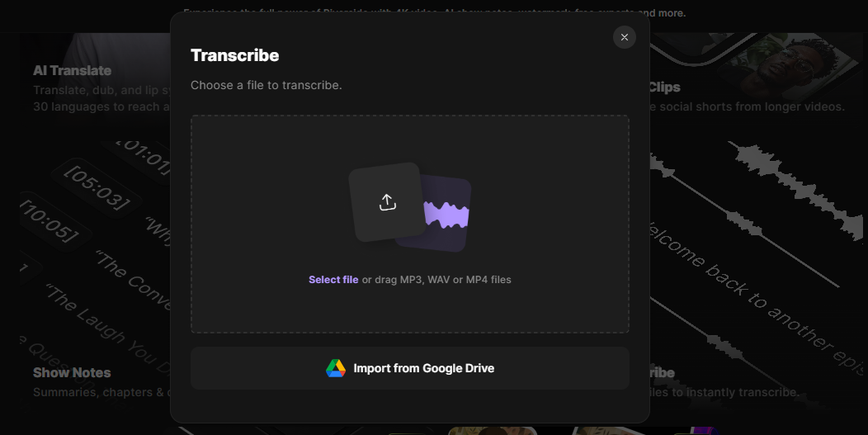
Task: Click the Google Drive logo icon
Action: click(x=336, y=368)
